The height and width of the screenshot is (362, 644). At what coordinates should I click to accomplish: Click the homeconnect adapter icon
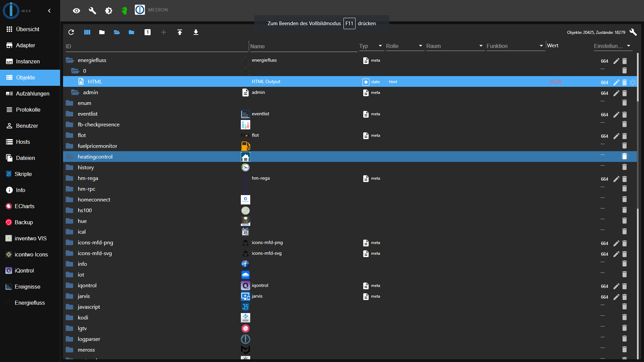[246, 200]
